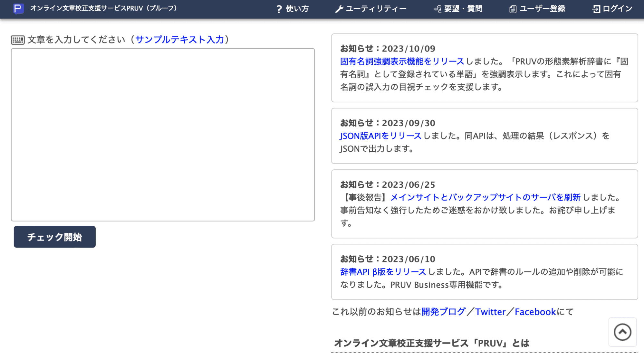This screenshot has height=359, width=644.
Task: Click the label 文章を入力してください
Action: [76, 40]
